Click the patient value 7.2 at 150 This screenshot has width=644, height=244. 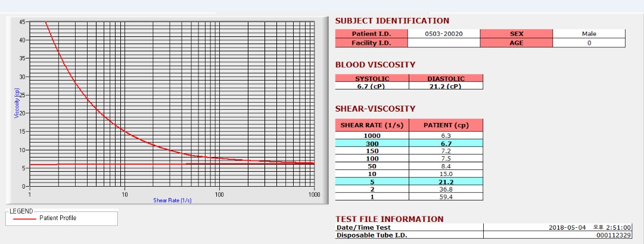click(446, 151)
